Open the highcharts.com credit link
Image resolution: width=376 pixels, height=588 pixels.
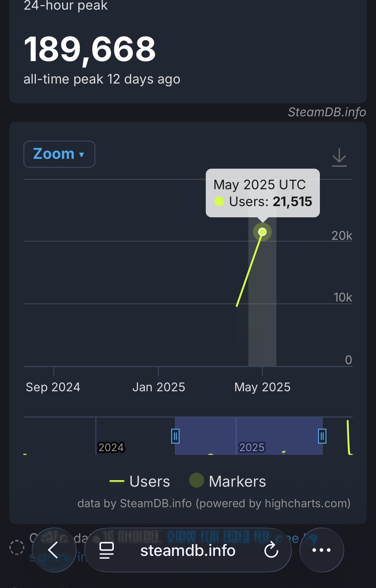click(x=307, y=504)
